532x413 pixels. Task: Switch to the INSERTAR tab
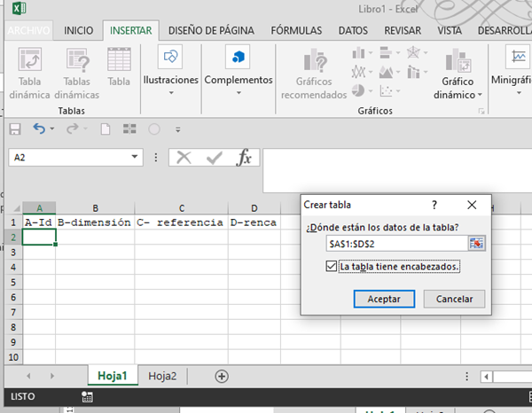130,30
